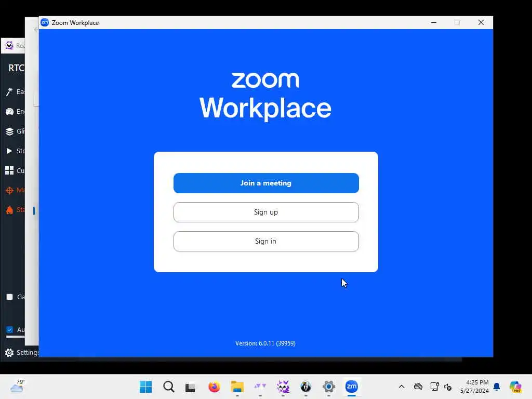This screenshot has width=532, height=399.
Task: Click the magic wand icon in background sidebar
Action: pyautogui.click(x=9, y=91)
